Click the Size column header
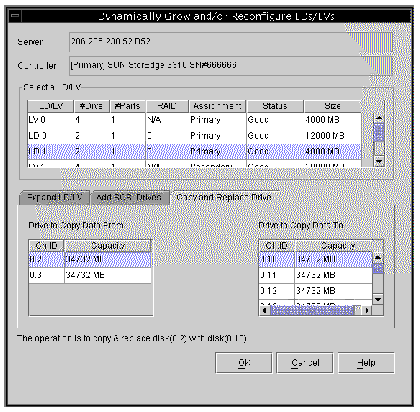This screenshot has width=420, height=412. [333, 106]
